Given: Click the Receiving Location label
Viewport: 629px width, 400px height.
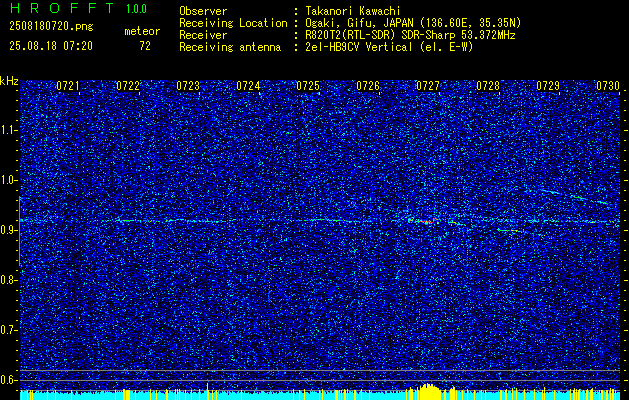Looking at the screenshot, I should 233,23.
